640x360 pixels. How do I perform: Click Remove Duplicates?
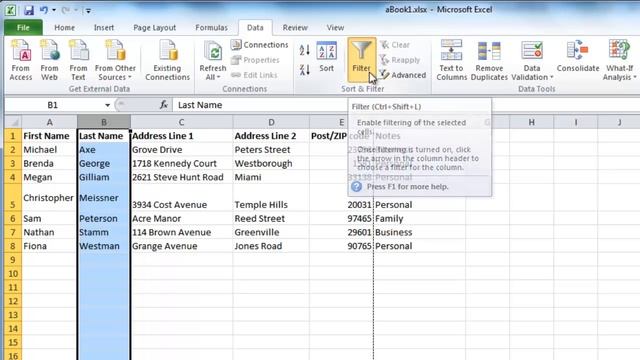pyautogui.click(x=489, y=60)
